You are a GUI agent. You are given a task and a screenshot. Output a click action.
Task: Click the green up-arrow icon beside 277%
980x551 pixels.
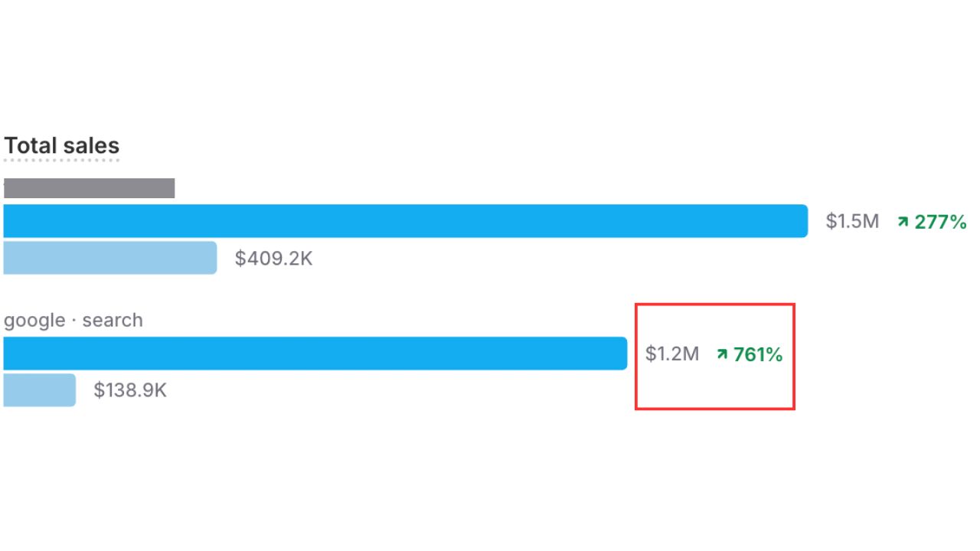903,222
